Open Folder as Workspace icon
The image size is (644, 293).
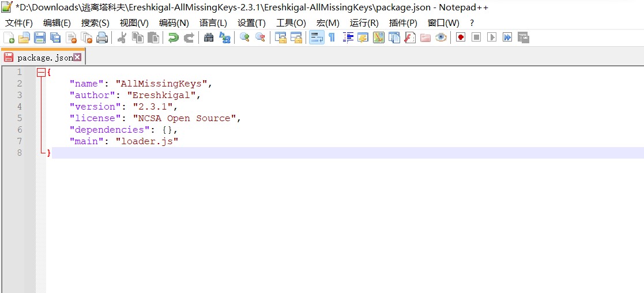tap(425, 38)
